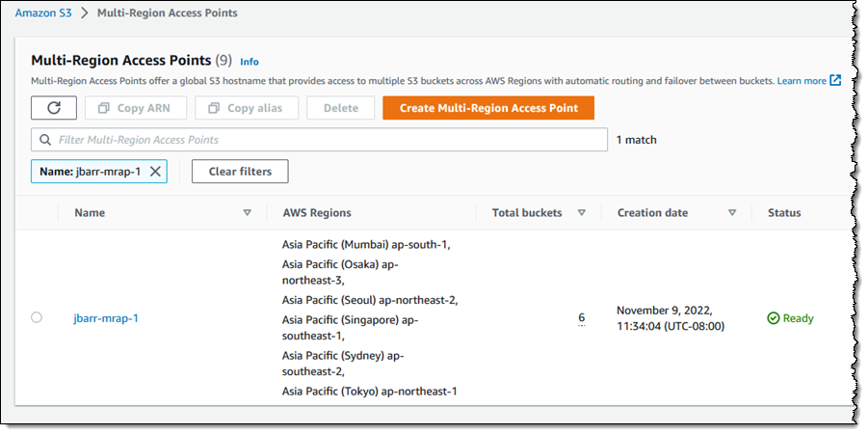Open the Info link beside the heading
This screenshot has width=868, height=434.
(x=250, y=62)
